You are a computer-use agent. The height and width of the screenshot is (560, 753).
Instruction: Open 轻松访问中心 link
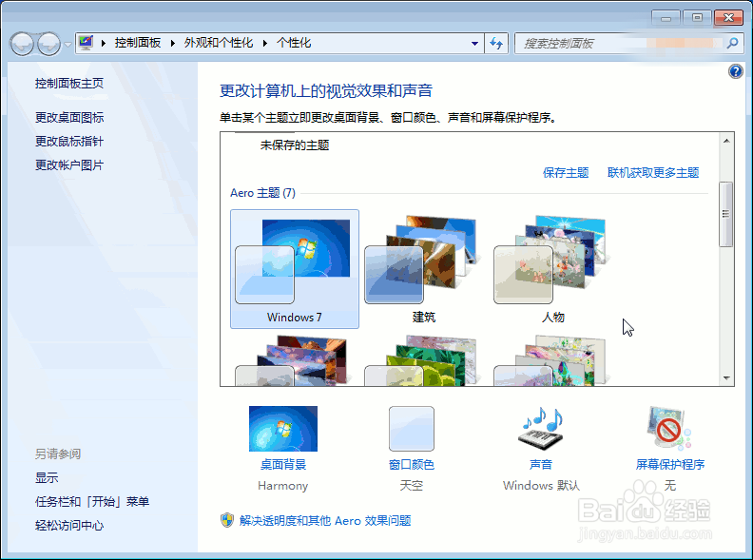click(x=69, y=526)
